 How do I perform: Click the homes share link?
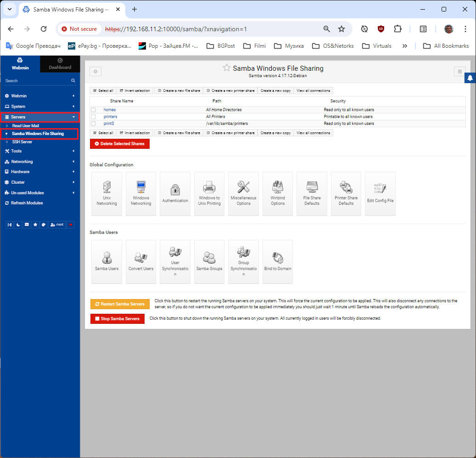(x=110, y=110)
